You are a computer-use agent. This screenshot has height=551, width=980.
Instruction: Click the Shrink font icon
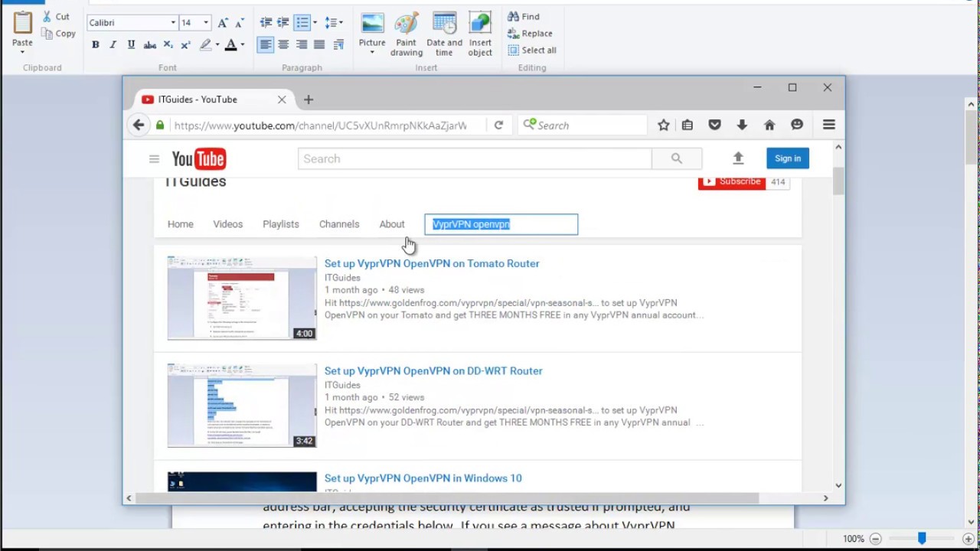[x=239, y=23]
